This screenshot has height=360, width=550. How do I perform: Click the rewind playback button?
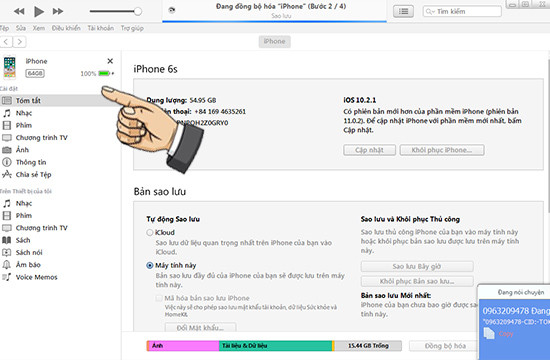19,12
